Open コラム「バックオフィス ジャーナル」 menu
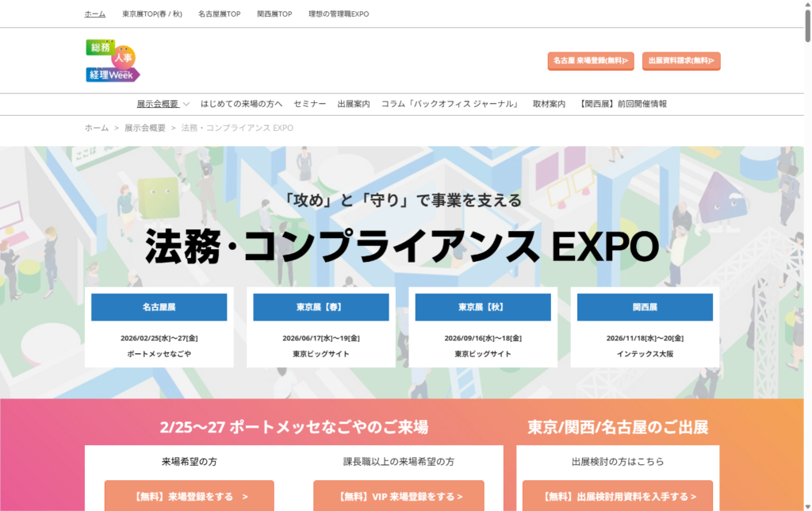The width and height of the screenshot is (812, 511). coord(450,104)
